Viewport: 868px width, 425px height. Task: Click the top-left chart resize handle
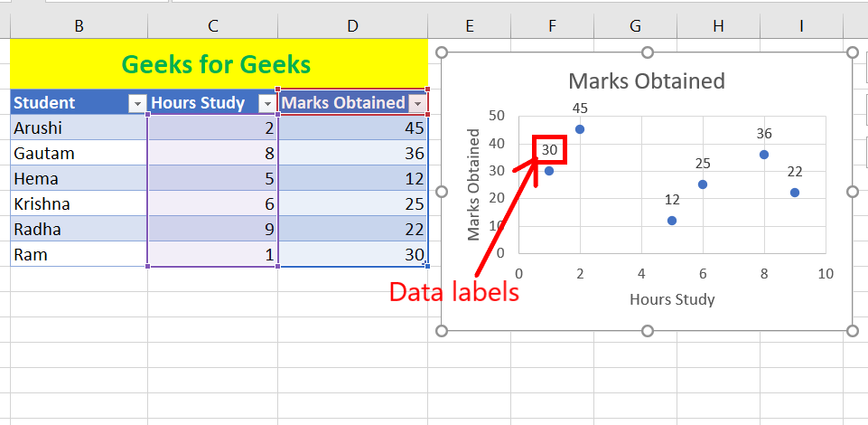point(442,52)
